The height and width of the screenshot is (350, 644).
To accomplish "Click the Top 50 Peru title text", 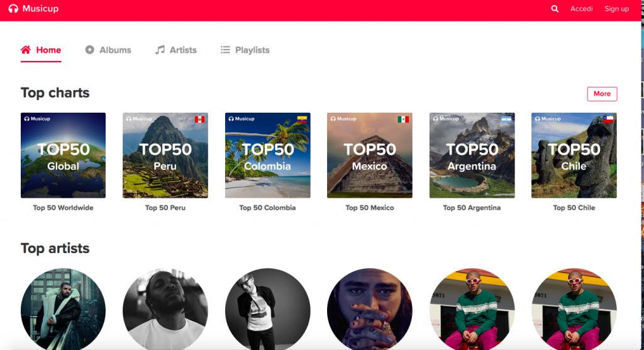I will coord(165,208).
